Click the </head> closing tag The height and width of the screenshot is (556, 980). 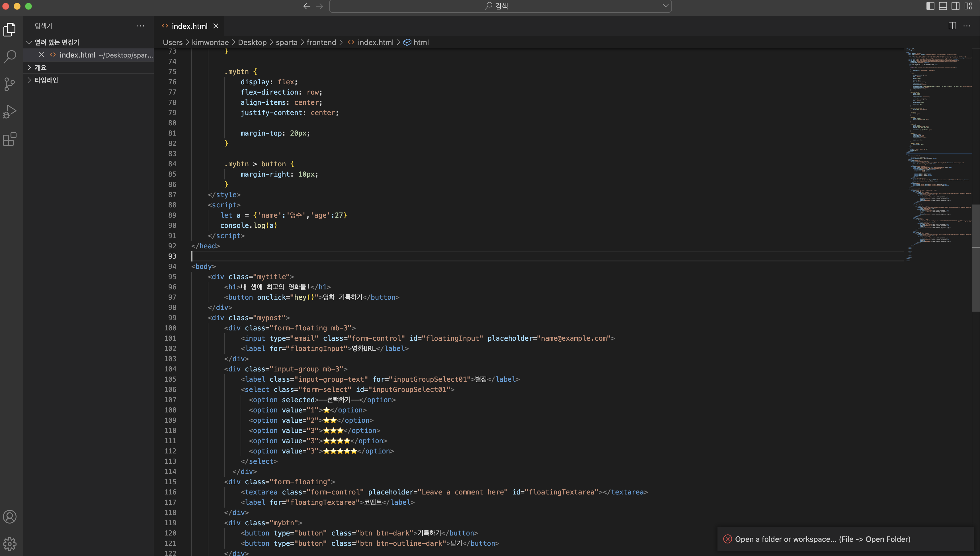point(205,246)
